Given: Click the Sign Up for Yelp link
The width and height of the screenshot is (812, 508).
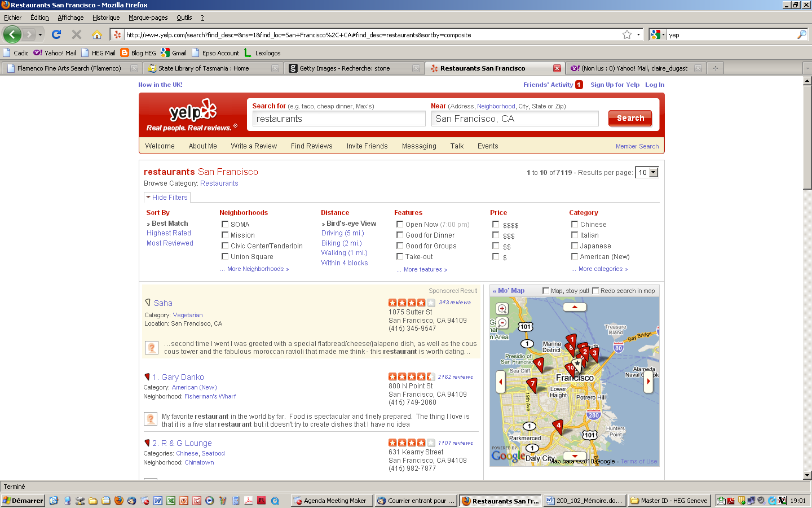Looking at the screenshot, I should click(615, 85).
